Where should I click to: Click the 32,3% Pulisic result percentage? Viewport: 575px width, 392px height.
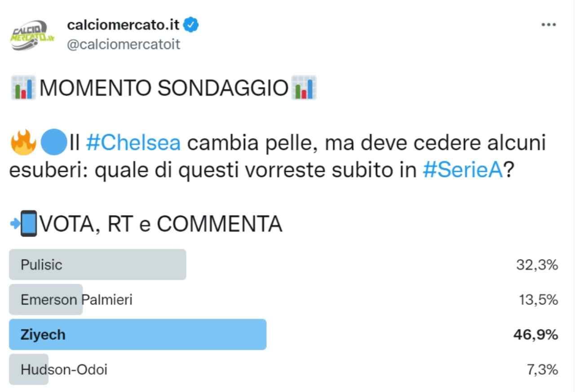(537, 264)
